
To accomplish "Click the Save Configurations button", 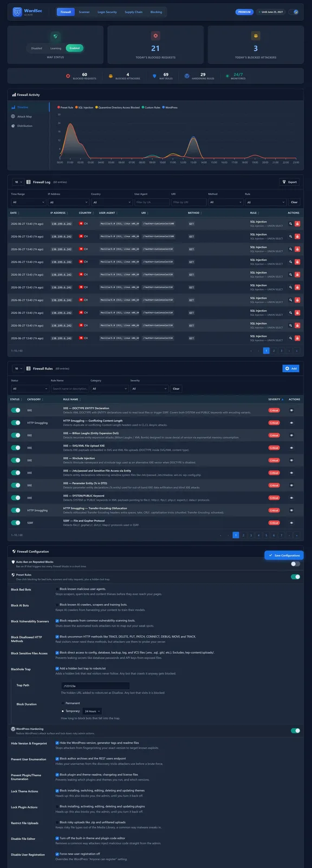I will point(284,556).
